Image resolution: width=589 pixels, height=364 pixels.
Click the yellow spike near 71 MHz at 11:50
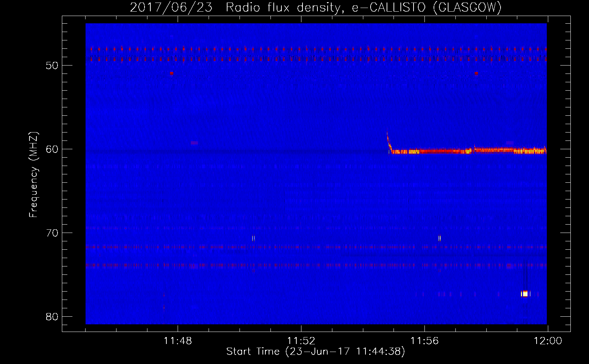tap(253, 238)
